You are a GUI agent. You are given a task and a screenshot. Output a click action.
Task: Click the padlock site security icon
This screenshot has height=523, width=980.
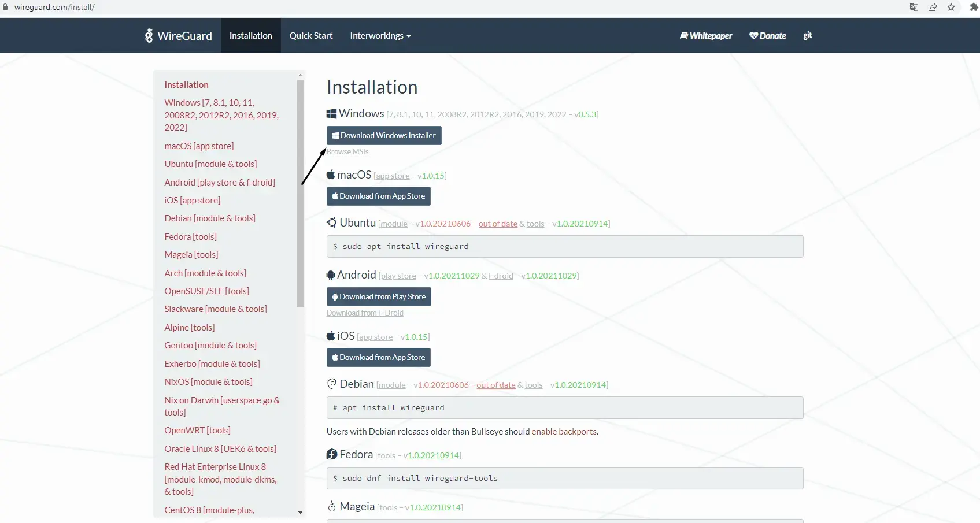(x=6, y=7)
